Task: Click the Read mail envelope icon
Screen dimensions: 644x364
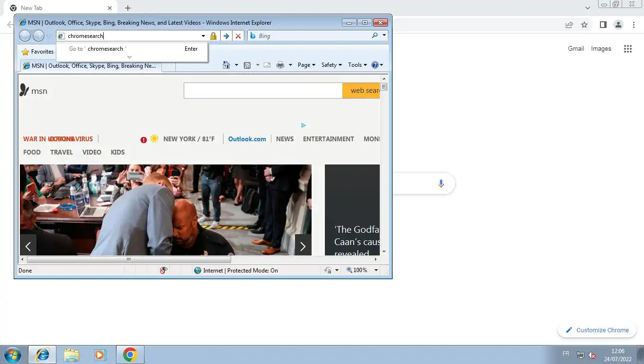Action: [x=267, y=65]
